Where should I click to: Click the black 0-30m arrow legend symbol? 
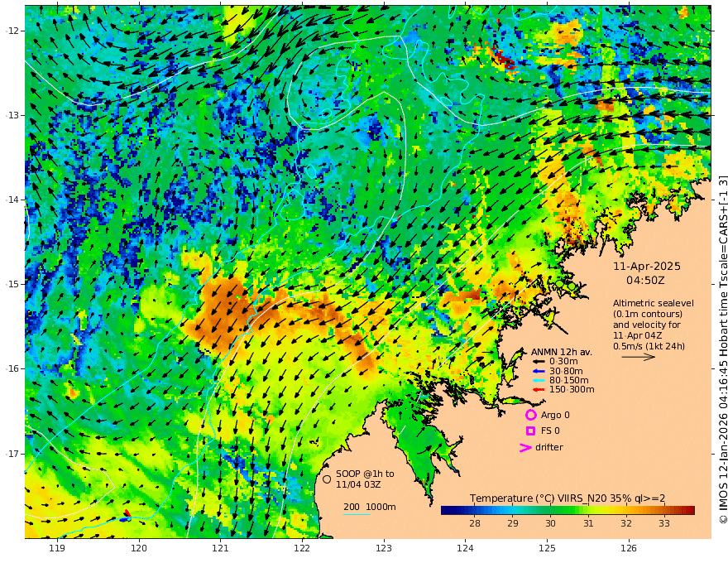coord(538,362)
